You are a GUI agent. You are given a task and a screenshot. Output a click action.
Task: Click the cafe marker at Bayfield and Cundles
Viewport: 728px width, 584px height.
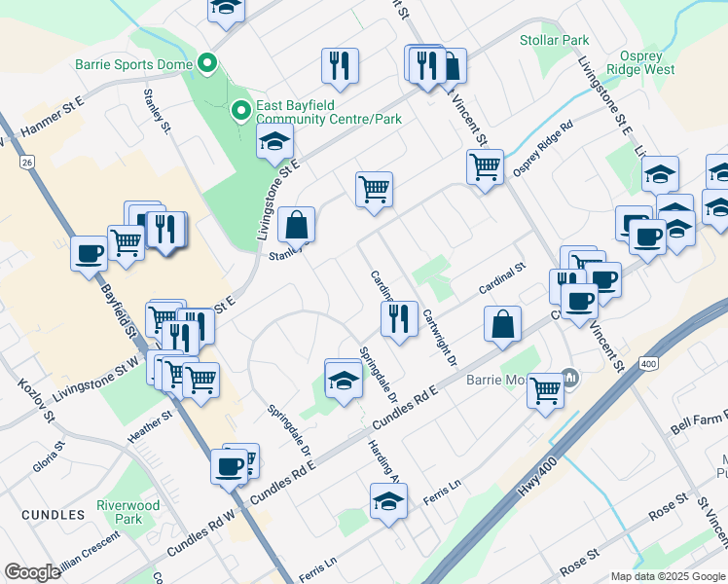coord(229,470)
